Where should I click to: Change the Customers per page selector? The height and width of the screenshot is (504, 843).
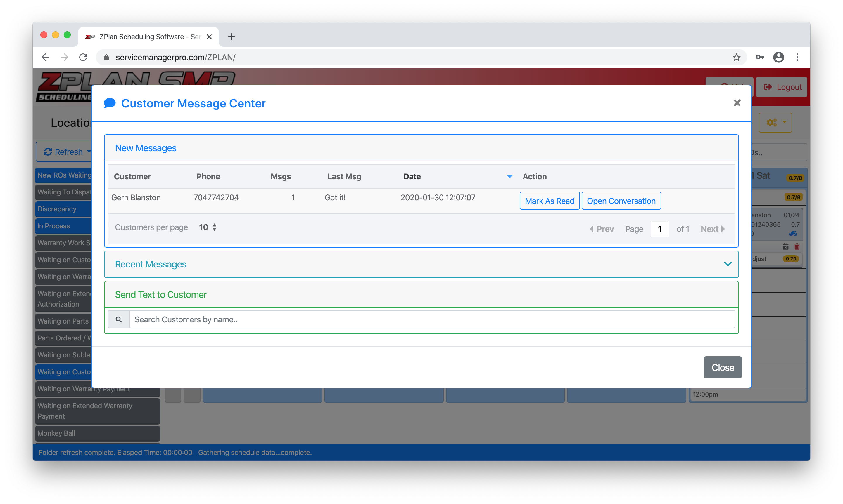pyautogui.click(x=208, y=227)
